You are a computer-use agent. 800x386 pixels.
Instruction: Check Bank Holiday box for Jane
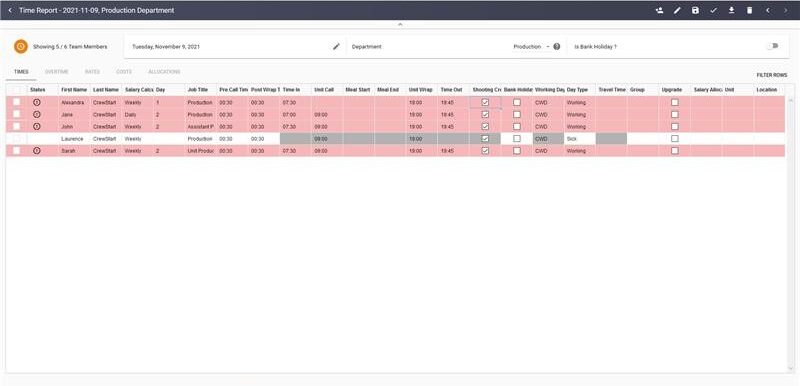517,114
